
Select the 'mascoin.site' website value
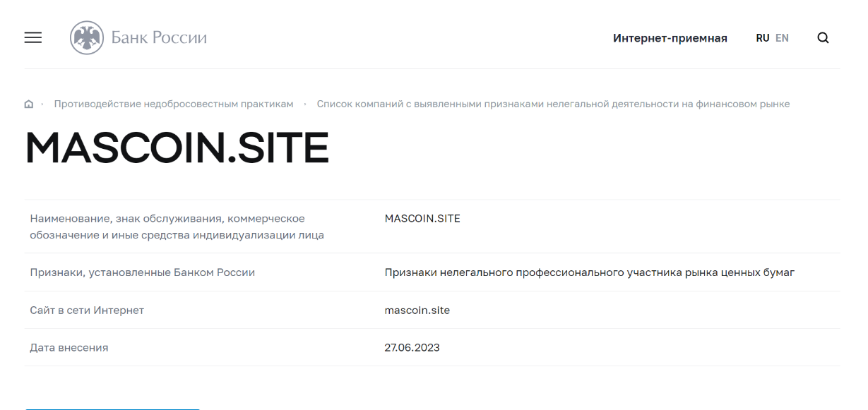tap(417, 310)
